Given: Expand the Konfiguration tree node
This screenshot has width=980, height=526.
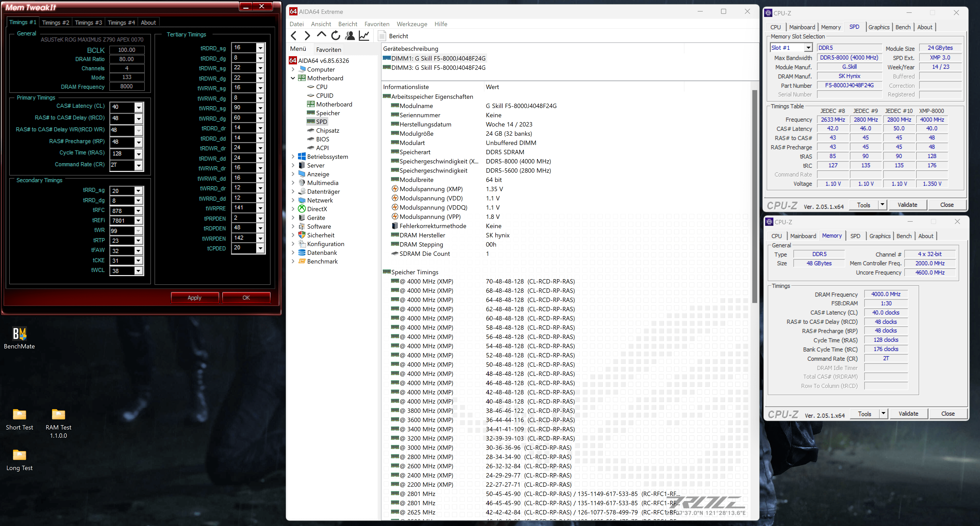Looking at the screenshot, I should (x=293, y=244).
